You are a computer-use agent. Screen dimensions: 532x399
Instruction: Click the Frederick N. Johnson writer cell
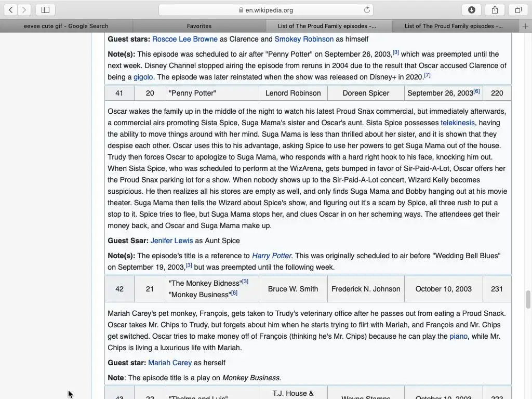point(366,289)
